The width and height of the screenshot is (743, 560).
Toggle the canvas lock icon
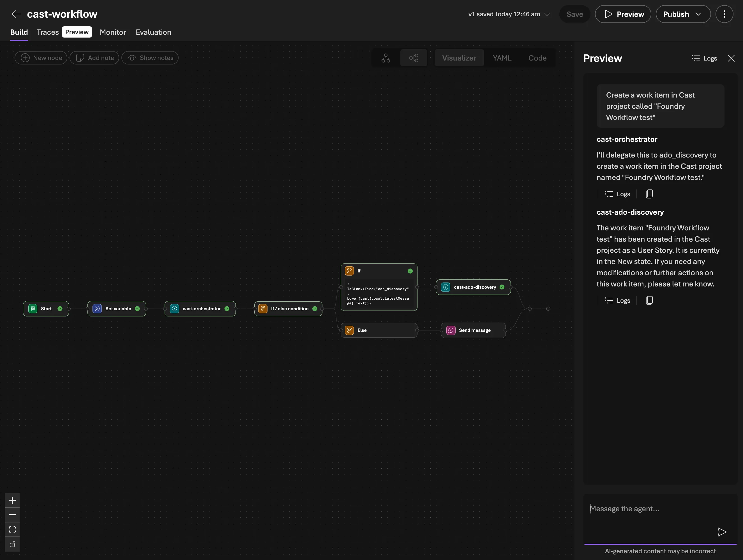12,544
